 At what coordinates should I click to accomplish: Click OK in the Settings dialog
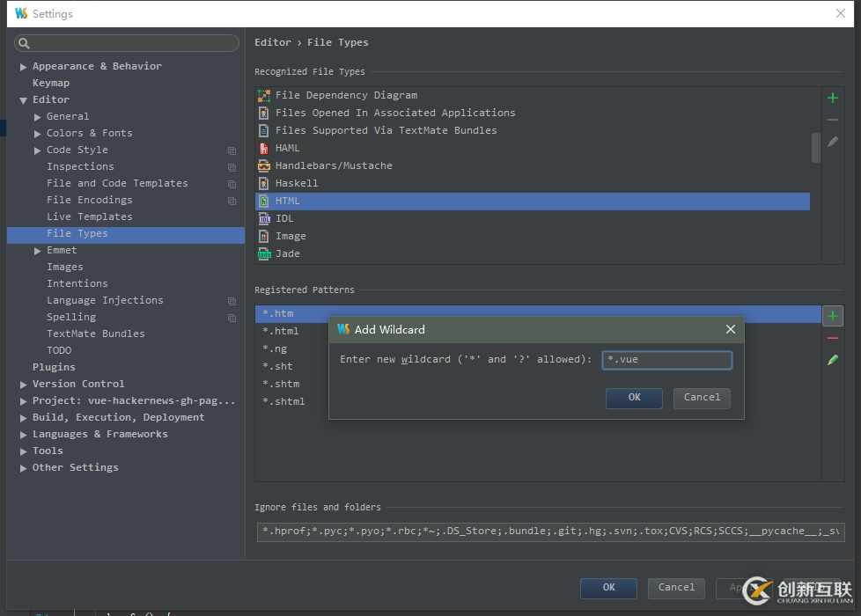(x=608, y=588)
